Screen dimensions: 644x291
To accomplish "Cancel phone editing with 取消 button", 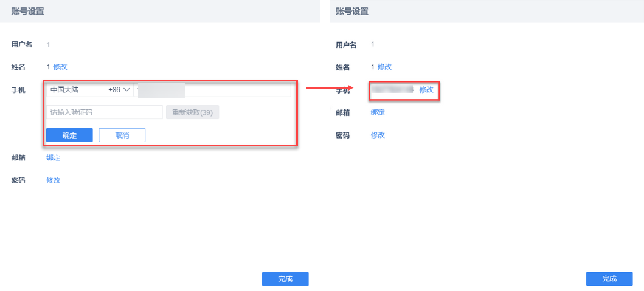I will coord(122,135).
